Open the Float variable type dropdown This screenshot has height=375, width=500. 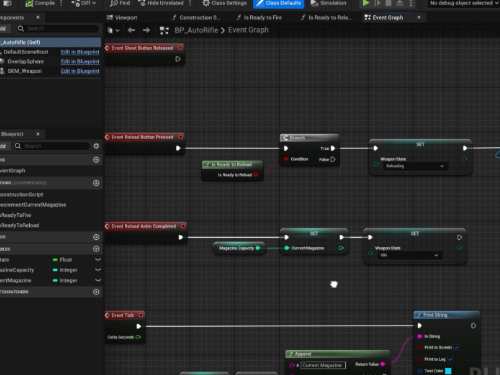point(63,260)
